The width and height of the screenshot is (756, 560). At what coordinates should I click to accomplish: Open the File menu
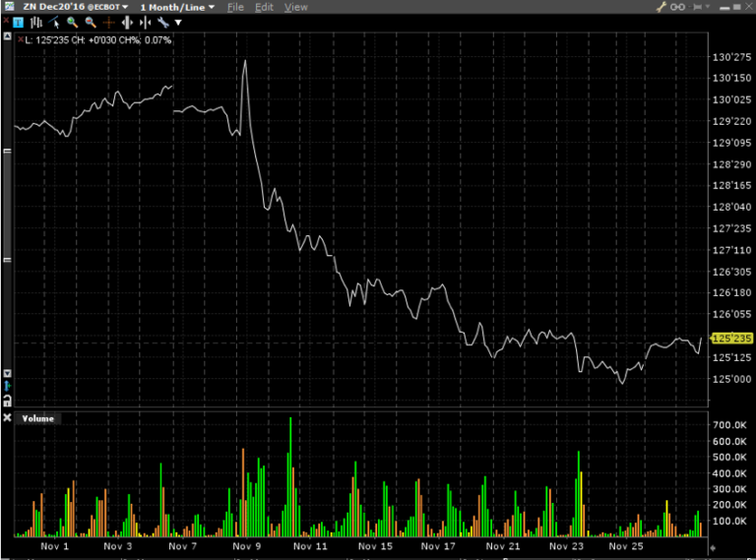point(235,7)
